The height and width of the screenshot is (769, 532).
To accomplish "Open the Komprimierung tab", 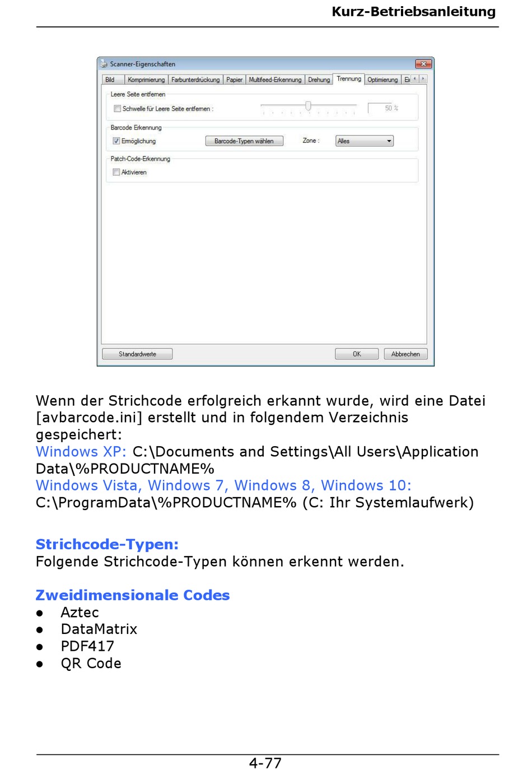I will pos(146,80).
